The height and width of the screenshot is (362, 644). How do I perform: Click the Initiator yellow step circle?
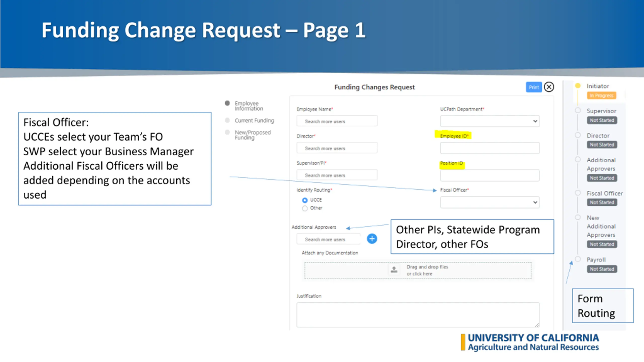pos(578,86)
